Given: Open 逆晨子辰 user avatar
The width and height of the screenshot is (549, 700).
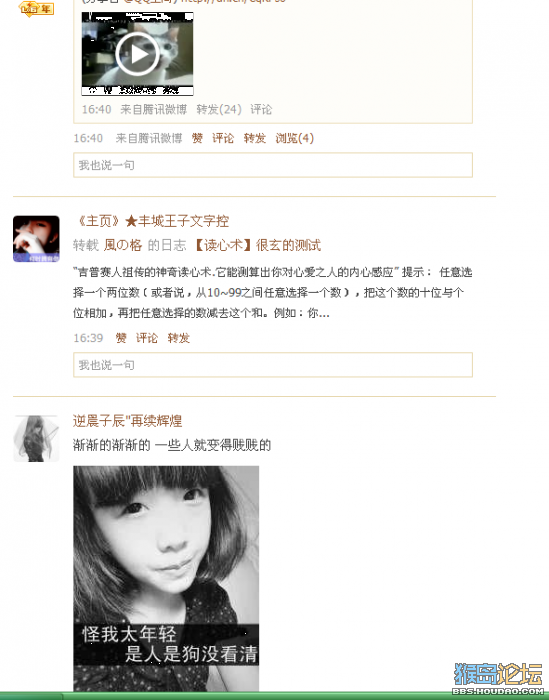Looking at the screenshot, I should (36, 438).
